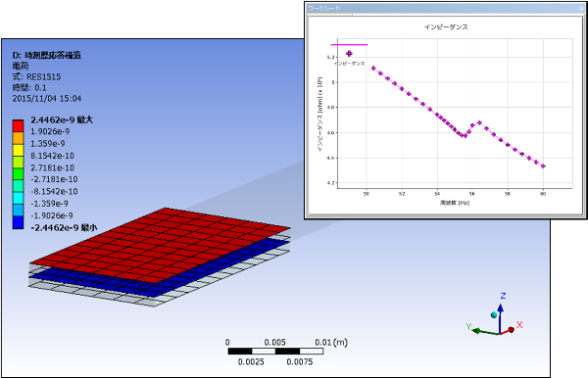Select the dark blue minimum legend color box
Image resolution: width=588 pixels, height=378 pixels.
click(18, 222)
